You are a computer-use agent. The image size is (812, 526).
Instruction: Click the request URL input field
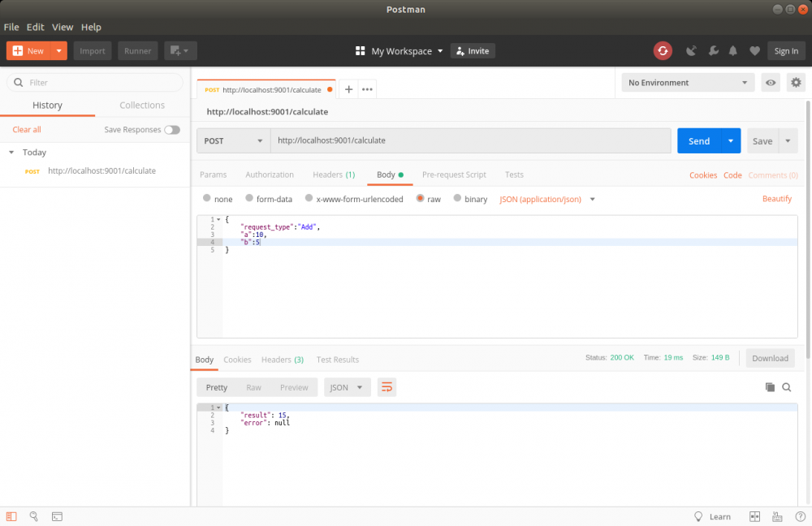click(471, 140)
